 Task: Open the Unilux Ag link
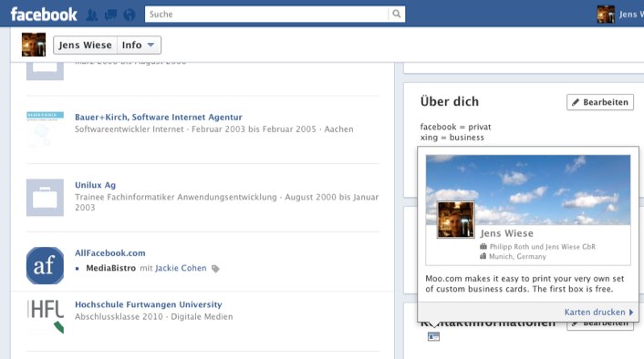(95, 185)
